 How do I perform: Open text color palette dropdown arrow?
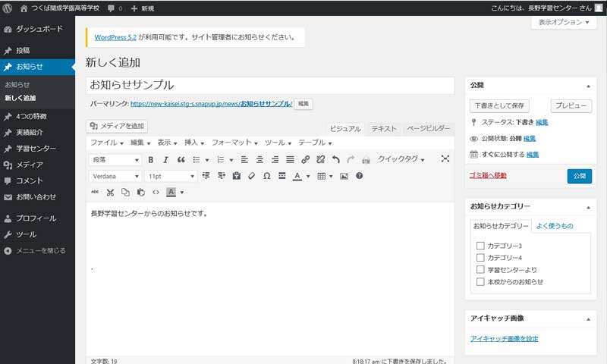click(308, 177)
